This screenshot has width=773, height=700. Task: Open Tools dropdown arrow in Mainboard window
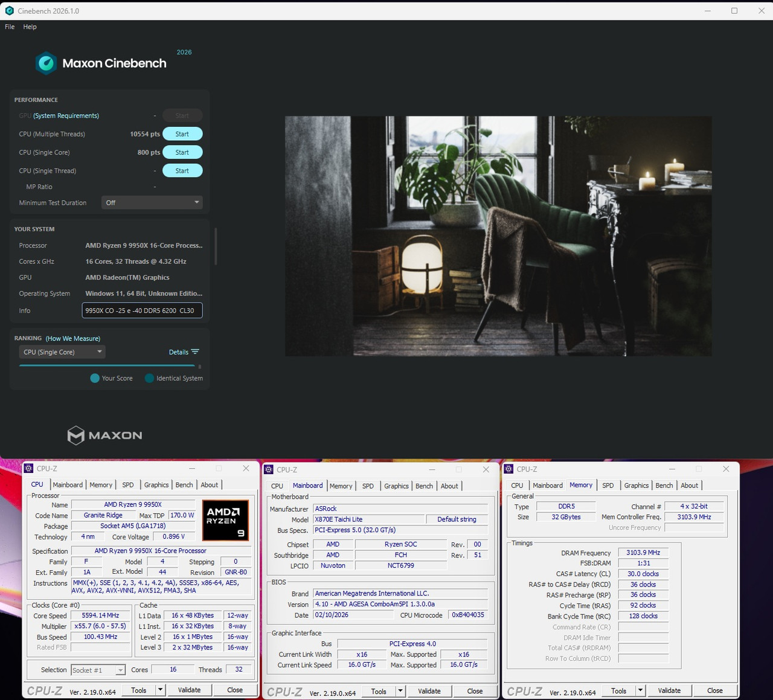[400, 691]
